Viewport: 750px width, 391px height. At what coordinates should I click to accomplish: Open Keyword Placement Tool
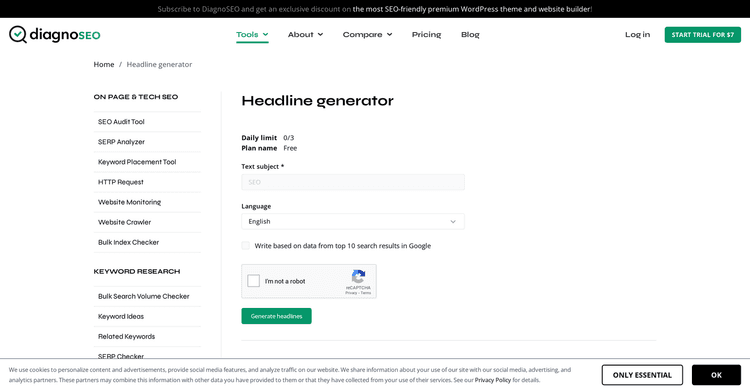point(137,162)
